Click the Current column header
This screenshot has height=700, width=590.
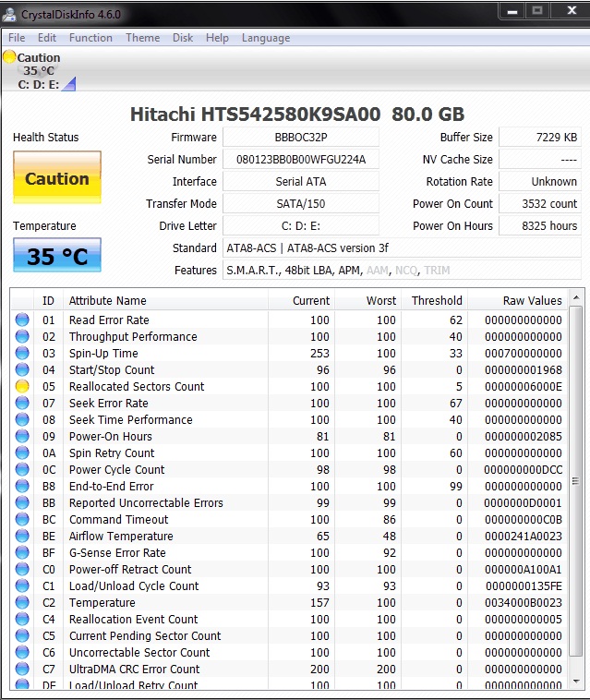click(x=301, y=300)
